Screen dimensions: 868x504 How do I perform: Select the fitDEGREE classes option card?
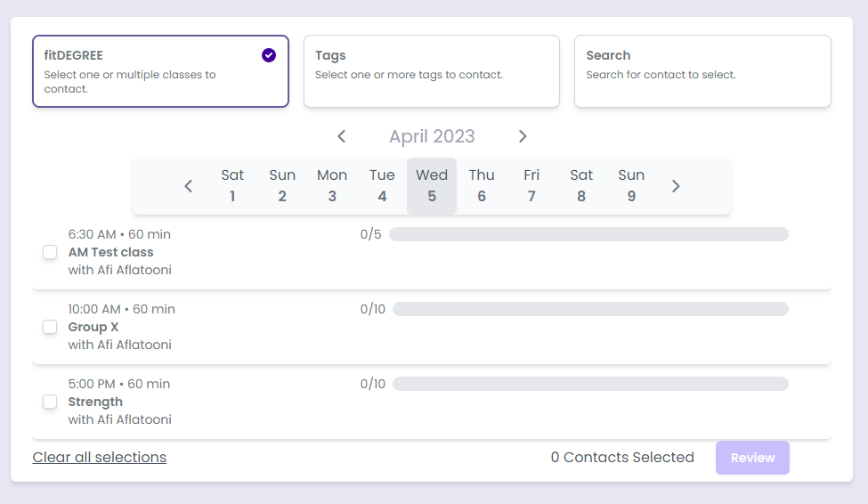(x=160, y=71)
